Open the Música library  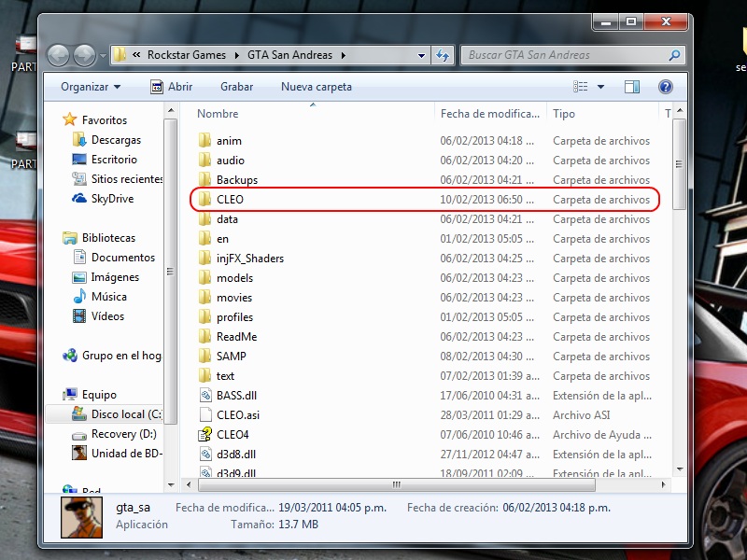coord(109,297)
